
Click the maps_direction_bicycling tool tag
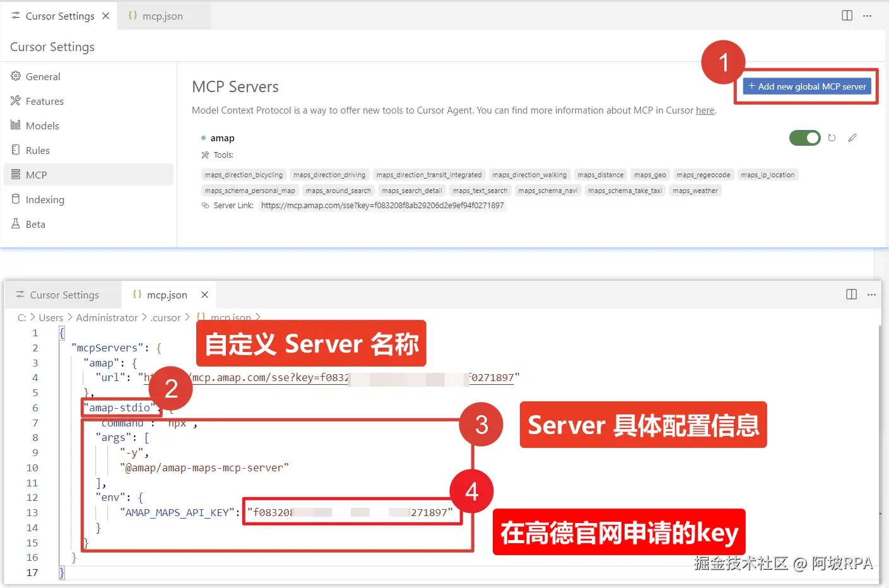point(244,175)
